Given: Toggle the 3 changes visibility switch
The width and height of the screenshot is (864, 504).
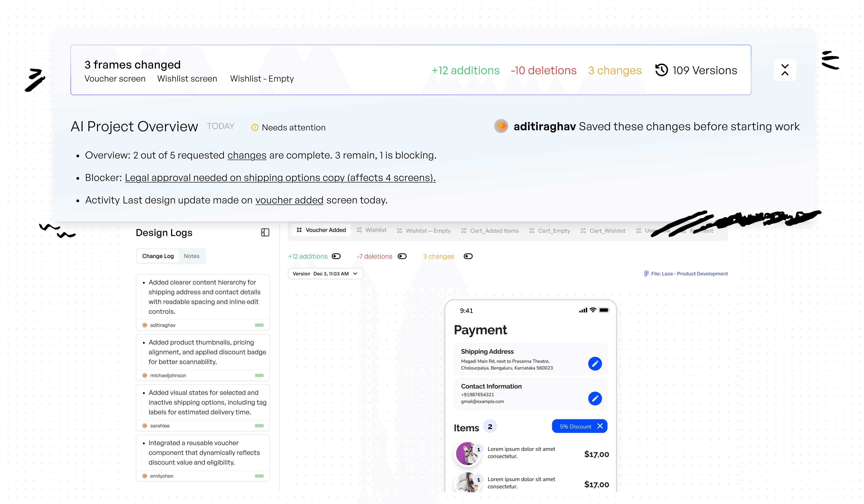Looking at the screenshot, I should point(468,257).
